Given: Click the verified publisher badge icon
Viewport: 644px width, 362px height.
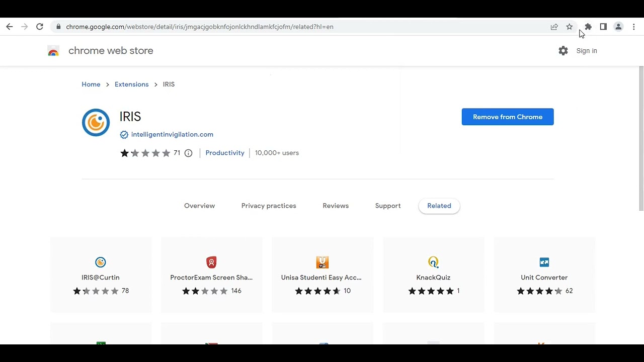Looking at the screenshot, I should (x=124, y=135).
